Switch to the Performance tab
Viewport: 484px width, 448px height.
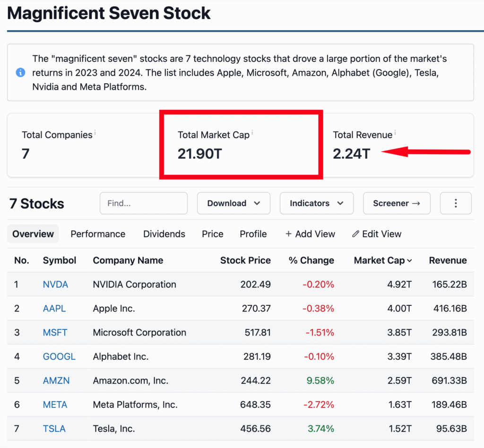(98, 234)
